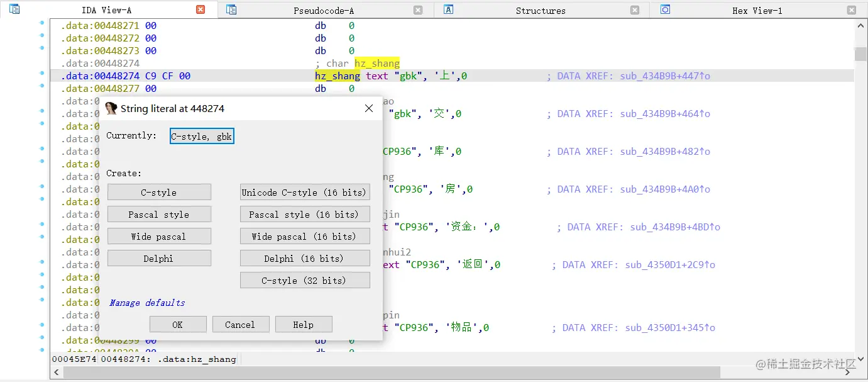
Task: Select address .data:00448272
Action: 100,38
